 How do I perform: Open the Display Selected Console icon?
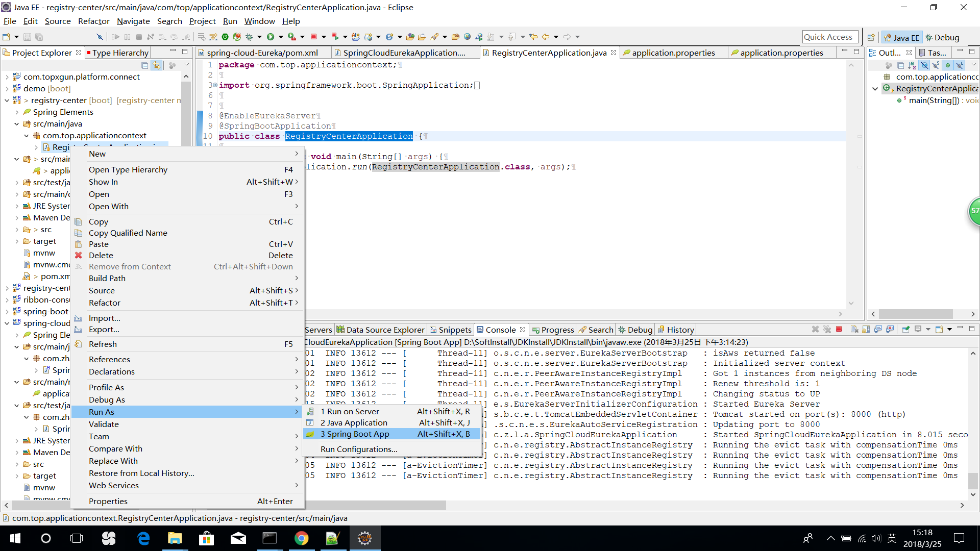coord(918,329)
